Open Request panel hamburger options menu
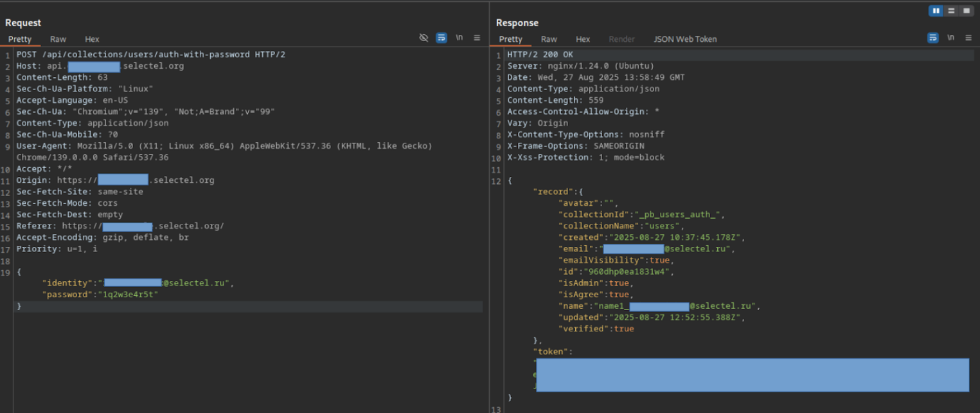Image resolution: width=980 pixels, height=413 pixels. [477, 38]
